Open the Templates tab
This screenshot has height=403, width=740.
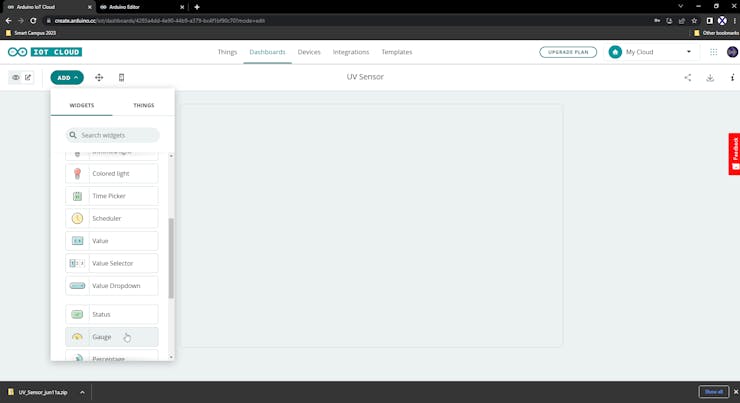click(396, 52)
